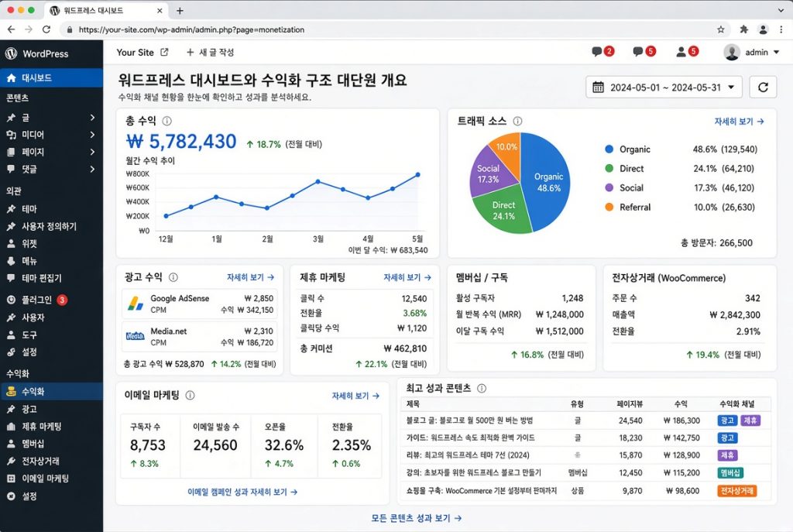Bookmark this page with the star icon
This screenshot has height=532, width=793.
click(x=721, y=29)
